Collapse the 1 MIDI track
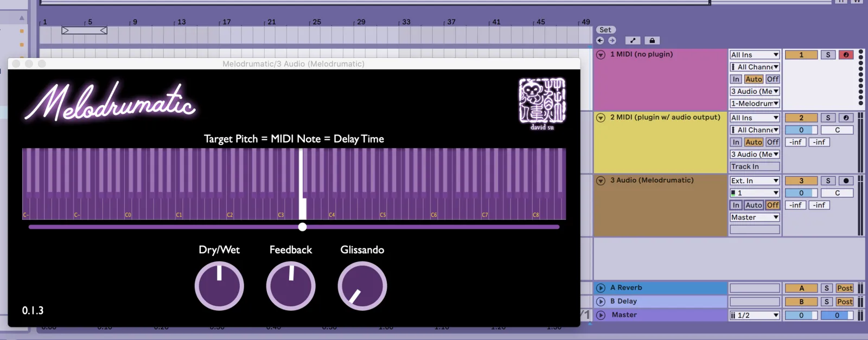Screen dimensions: 868x340 tap(601, 55)
